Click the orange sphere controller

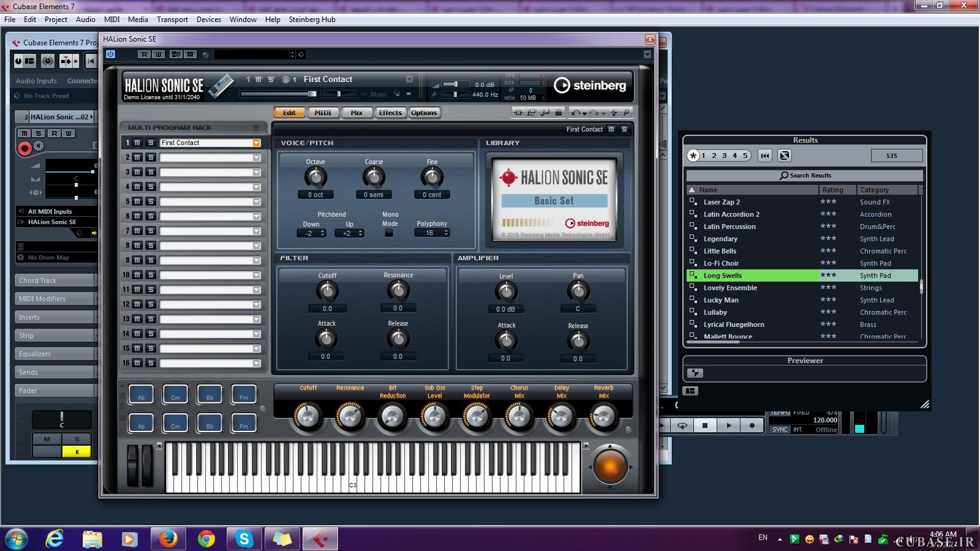610,467
